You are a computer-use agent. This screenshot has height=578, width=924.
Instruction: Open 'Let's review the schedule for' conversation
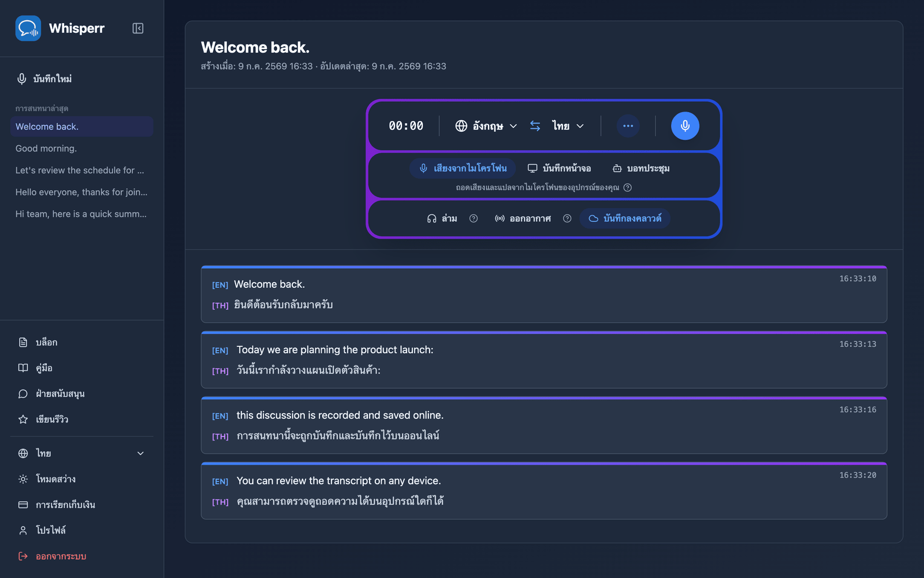pyautogui.click(x=81, y=171)
